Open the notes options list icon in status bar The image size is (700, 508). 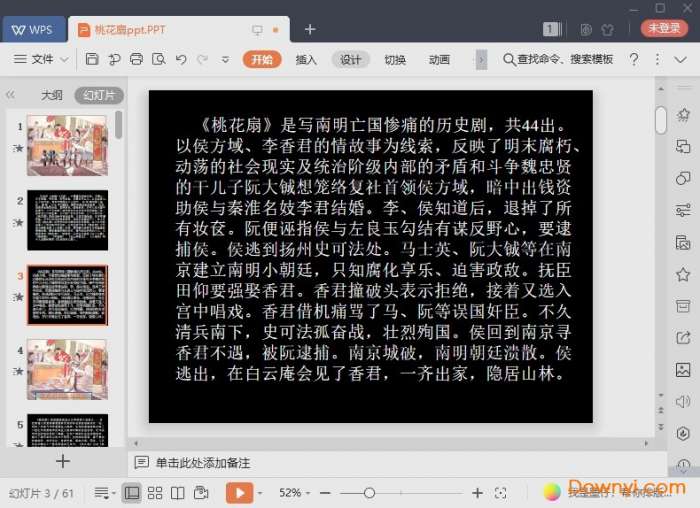click(104, 493)
